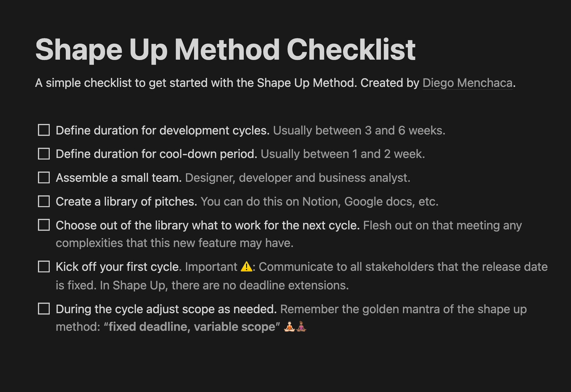Check off 'Create a library of pitches'

[x=44, y=201]
